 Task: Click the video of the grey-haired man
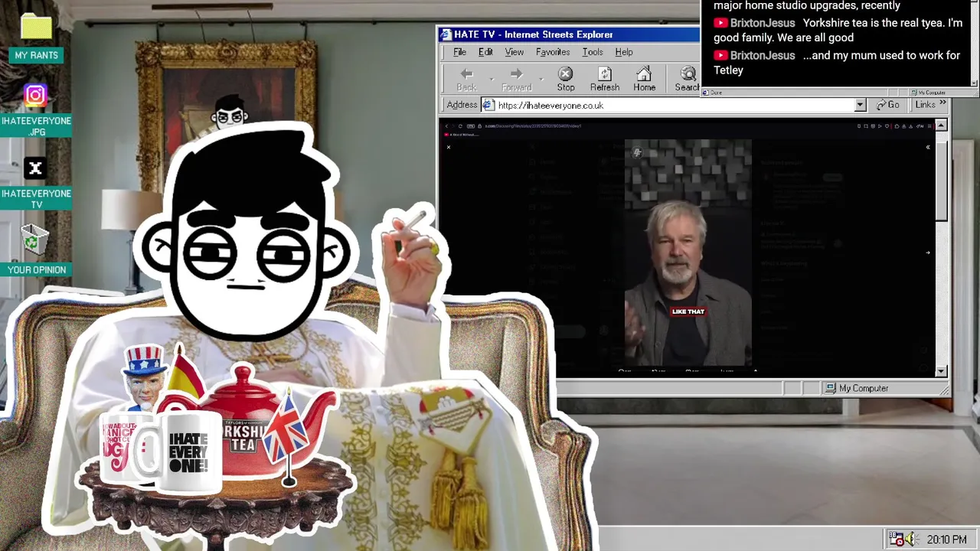point(688,253)
